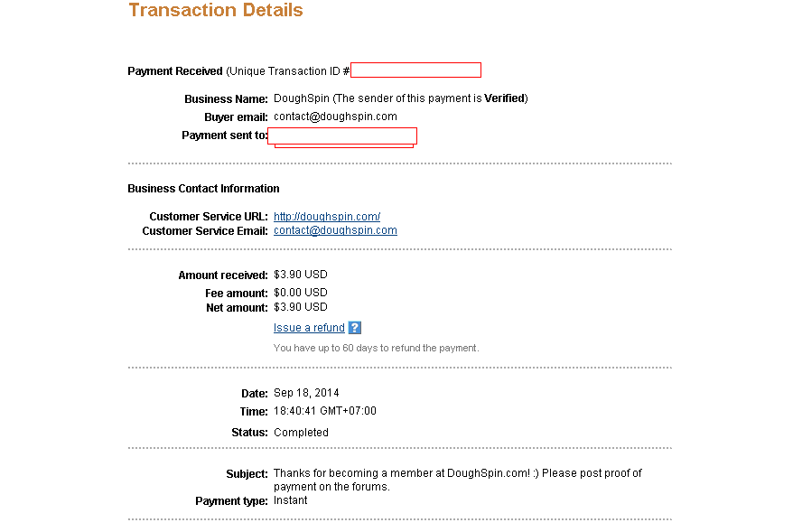This screenshot has height=532, width=793.
Task: Click the Net amount $3.90 USD value
Action: (x=301, y=307)
